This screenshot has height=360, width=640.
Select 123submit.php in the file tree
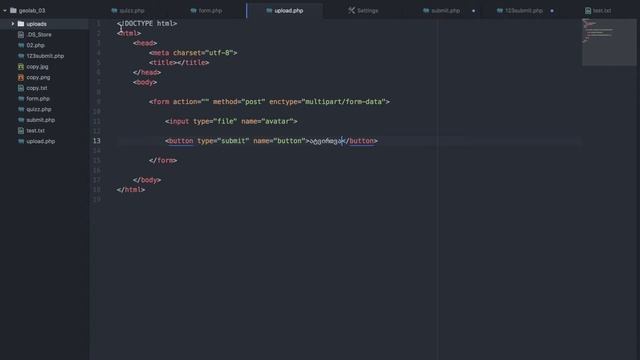pyautogui.click(x=45, y=56)
